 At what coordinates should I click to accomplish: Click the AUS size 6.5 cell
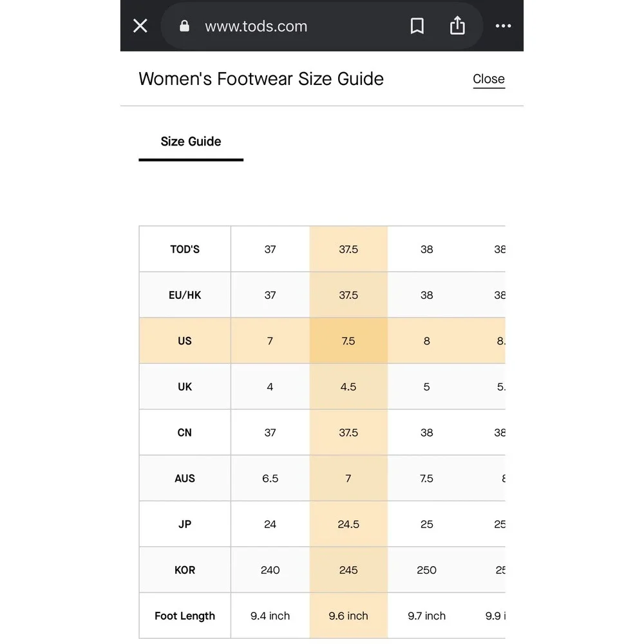pyautogui.click(x=270, y=478)
